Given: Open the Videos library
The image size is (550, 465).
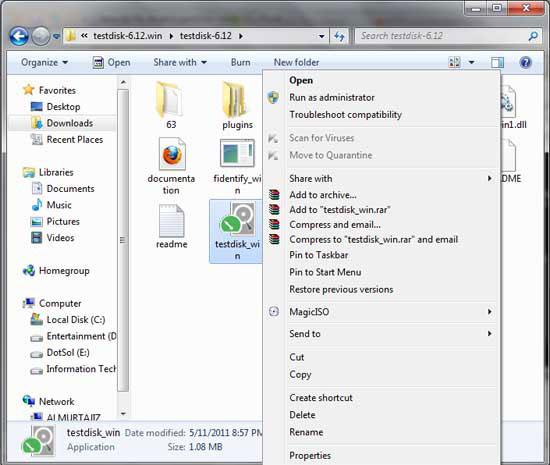Looking at the screenshot, I should pyautogui.click(x=53, y=238).
